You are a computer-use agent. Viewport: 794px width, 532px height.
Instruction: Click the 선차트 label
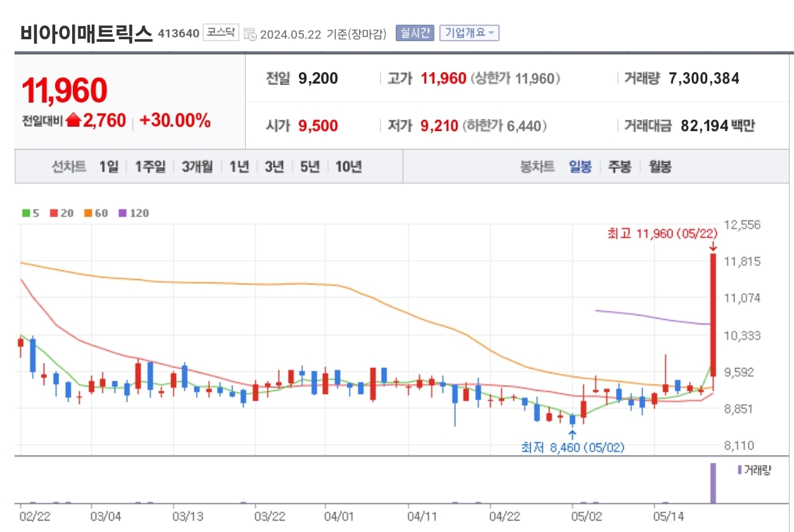[x=69, y=167]
